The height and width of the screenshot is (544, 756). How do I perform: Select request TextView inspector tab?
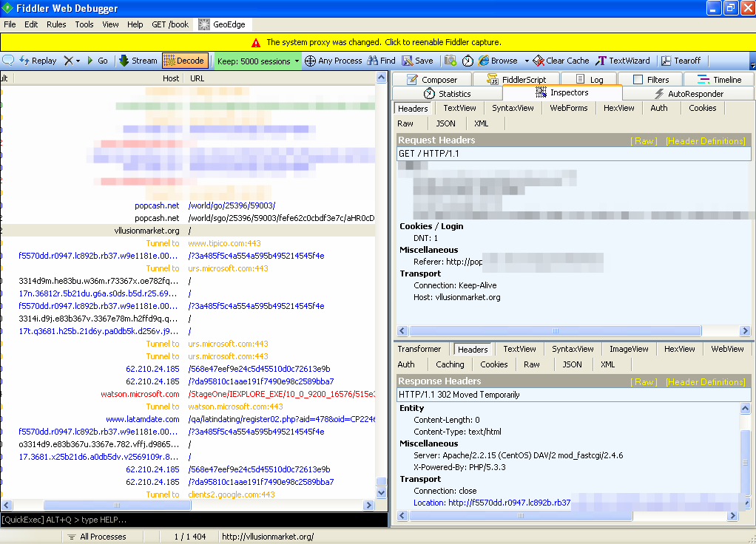(459, 108)
